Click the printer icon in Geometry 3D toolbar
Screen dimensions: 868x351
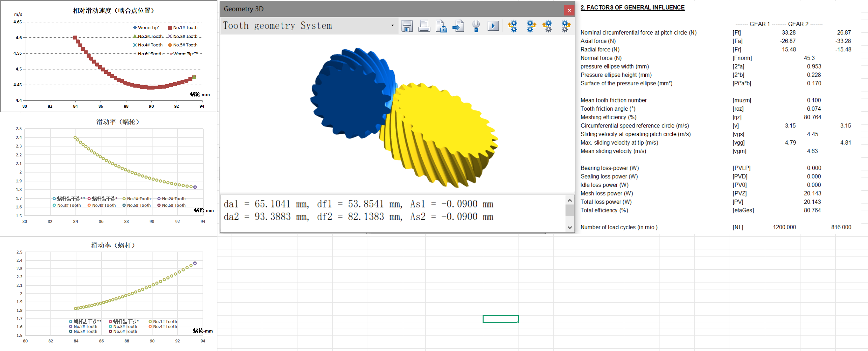point(424,26)
